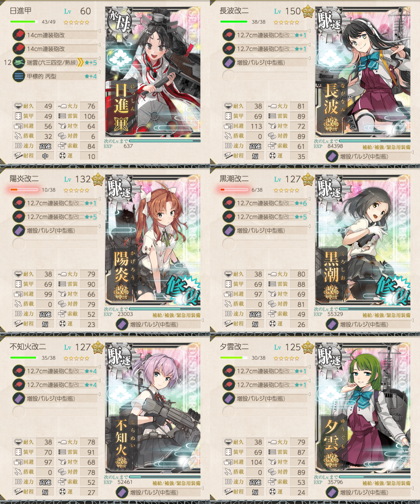Click the 改修max star badge beside 陽炎改二's level

98,179
